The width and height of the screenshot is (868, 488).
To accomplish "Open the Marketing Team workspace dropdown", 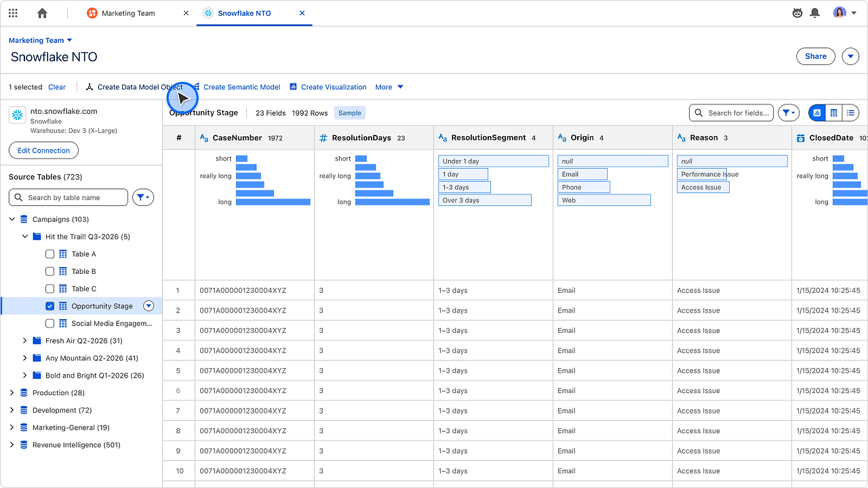I will 41,41.
